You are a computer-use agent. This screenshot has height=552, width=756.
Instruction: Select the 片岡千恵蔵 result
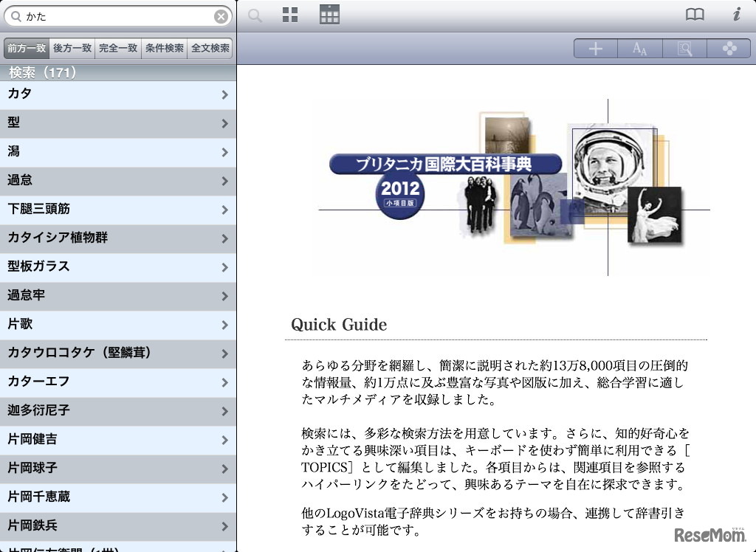click(118, 497)
